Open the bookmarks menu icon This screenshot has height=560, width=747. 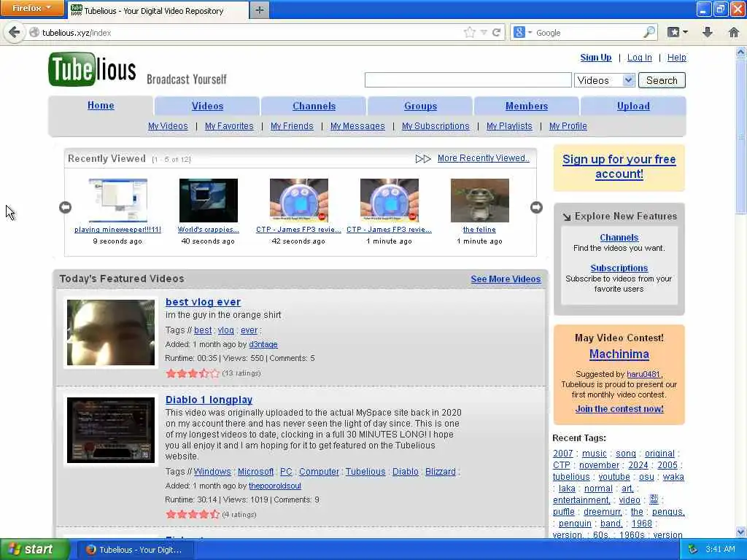pos(677,32)
